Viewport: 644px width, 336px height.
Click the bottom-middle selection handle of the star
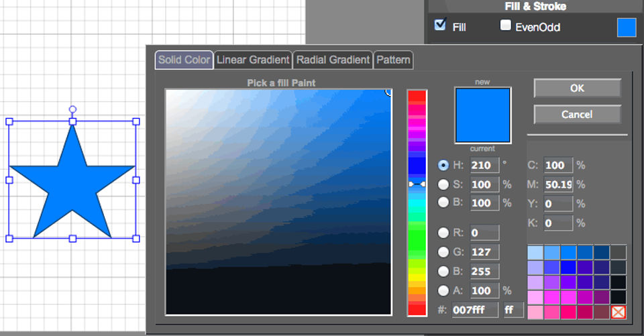72,238
